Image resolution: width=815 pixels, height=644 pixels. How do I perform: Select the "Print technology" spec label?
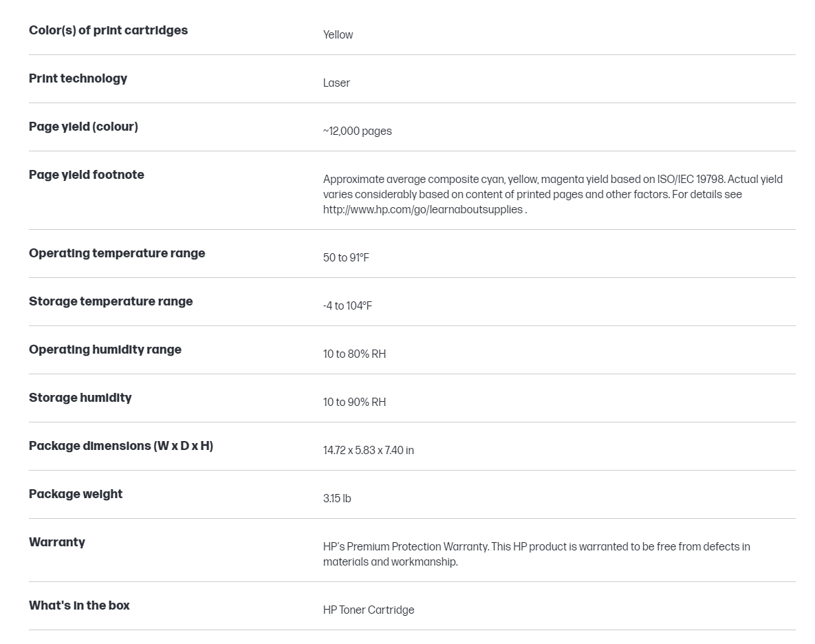click(x=78, y=78)
